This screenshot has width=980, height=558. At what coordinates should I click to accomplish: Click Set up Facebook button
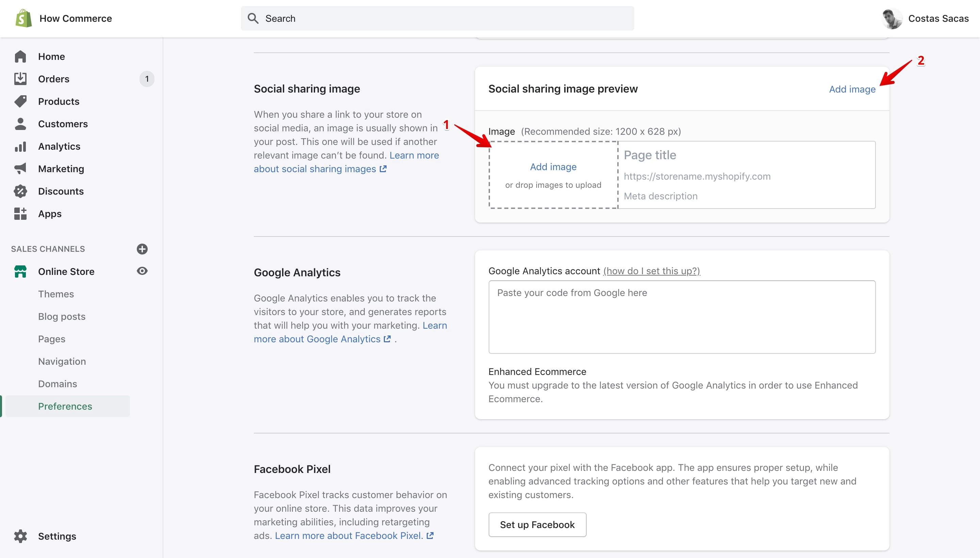[x=537, y=525]
